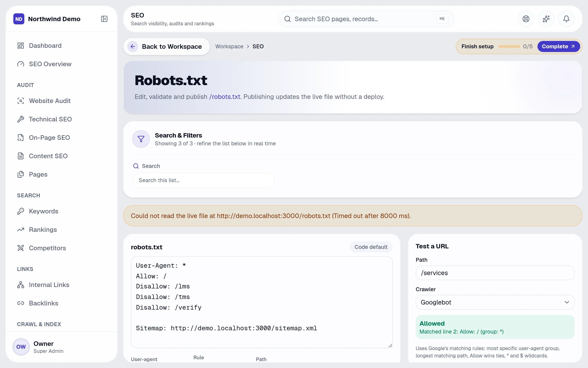Screen dimensions: 588x368
Task: Click the Technical SEO wrench icon
Action: point(21,119)
